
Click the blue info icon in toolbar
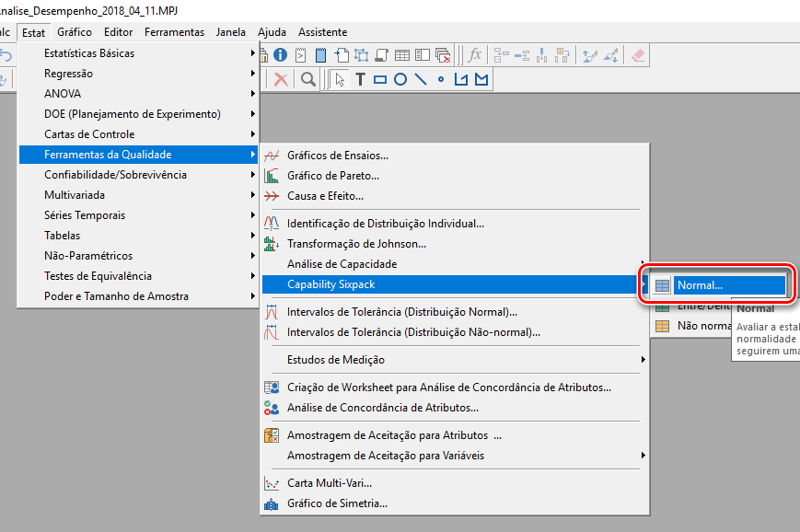tap(281, 55)
